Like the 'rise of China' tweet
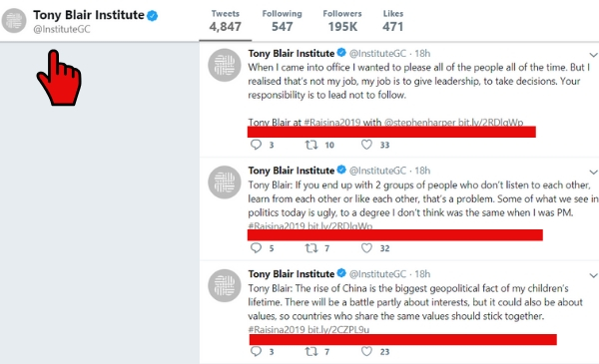The height and width of the screenshot is (364, 599). coord(366,351)
